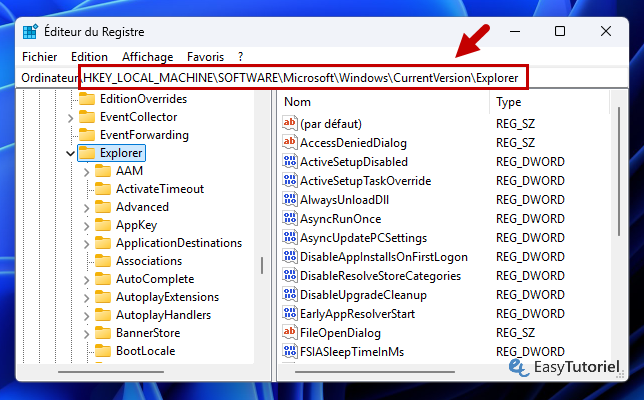Expand the ApplicationDestinations subkey

[86, 244]
